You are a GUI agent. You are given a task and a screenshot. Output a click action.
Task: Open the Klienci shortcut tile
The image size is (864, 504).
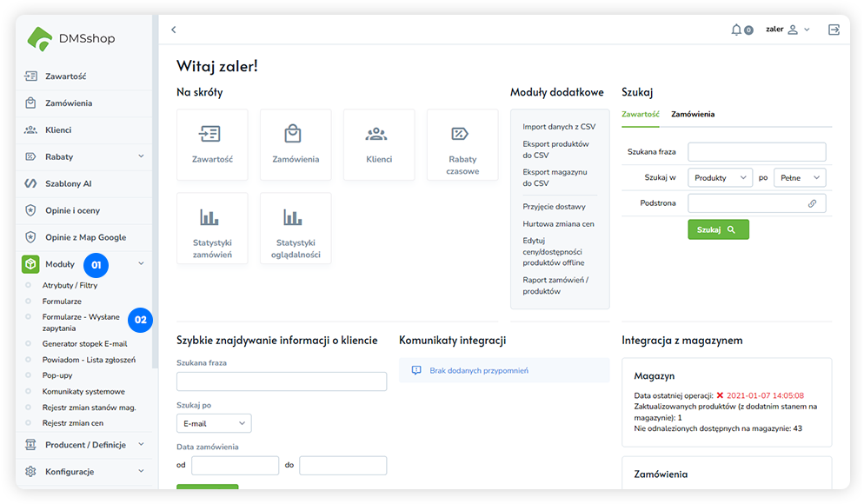379,144
